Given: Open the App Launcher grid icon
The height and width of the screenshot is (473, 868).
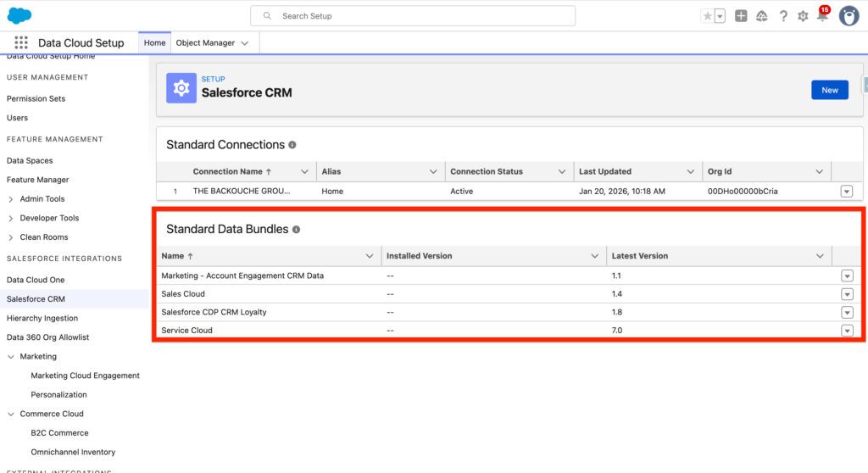Looking at the screenshot, I should [x=21, y=42].
